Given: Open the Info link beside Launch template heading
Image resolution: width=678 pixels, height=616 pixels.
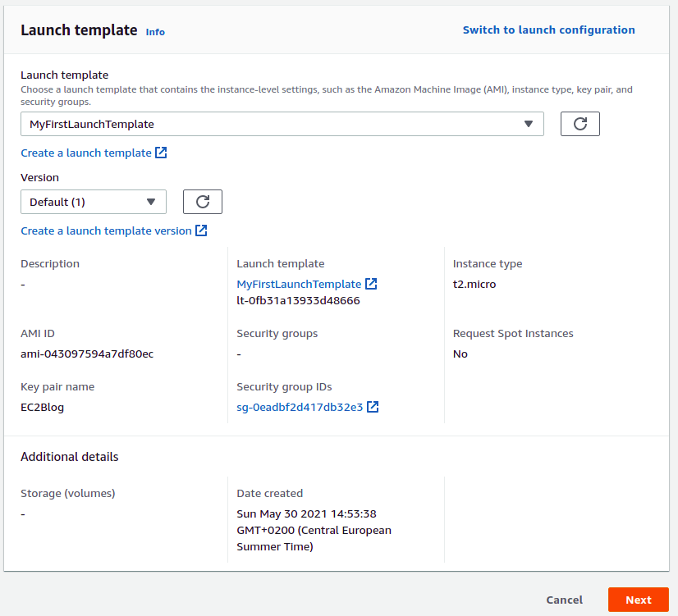Looking at the screenshot, I should (x=155, y=32).
